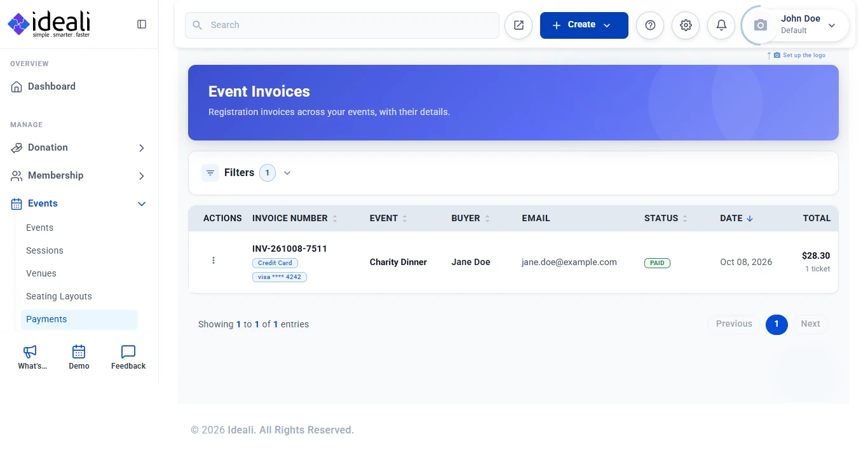Expand the Membership menu chevron
This screenshot has height=457, width=868.
point(142,176)
